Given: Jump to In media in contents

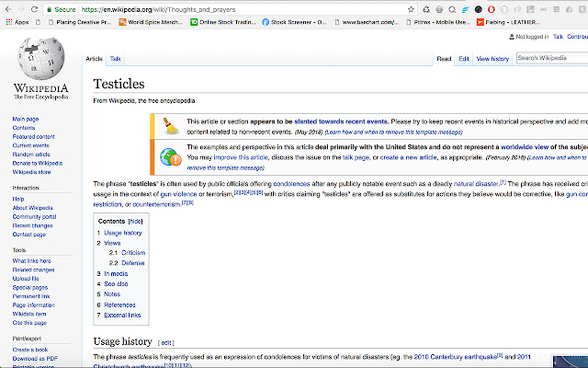Looking at the screenshot, I should 116,274.
